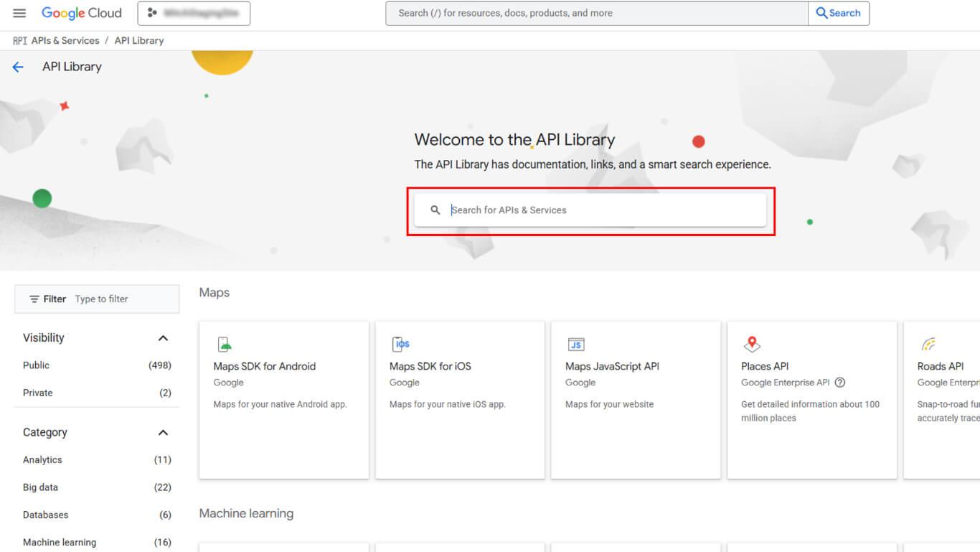Filter by Private visibility
Image resolution: width=980 pixels, height=552 pixels.
coord(38,393)
